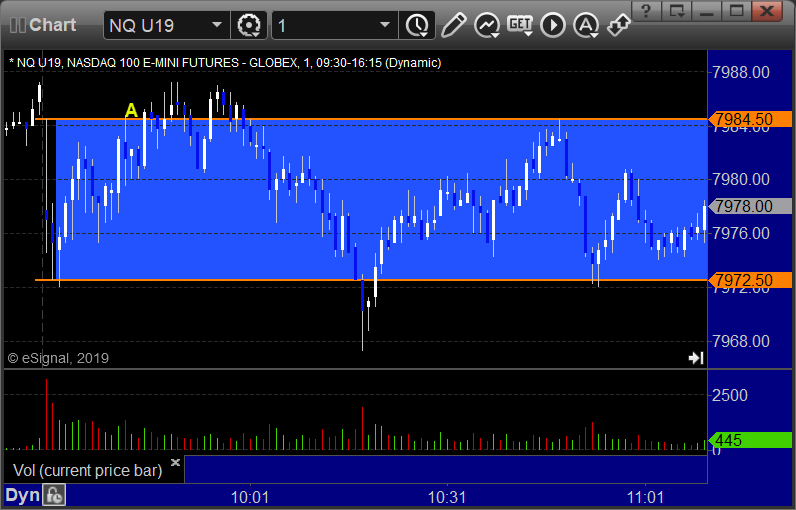This screenshot has width=796, height=510.
Task: Click the pop-out window button in title bar
Action: [x=677, y=11]
